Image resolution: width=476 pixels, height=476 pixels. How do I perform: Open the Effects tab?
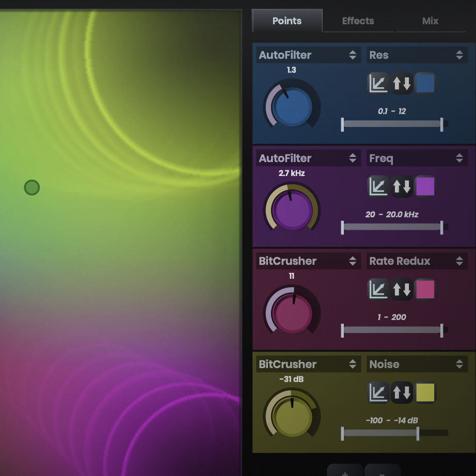coord(358,21)
